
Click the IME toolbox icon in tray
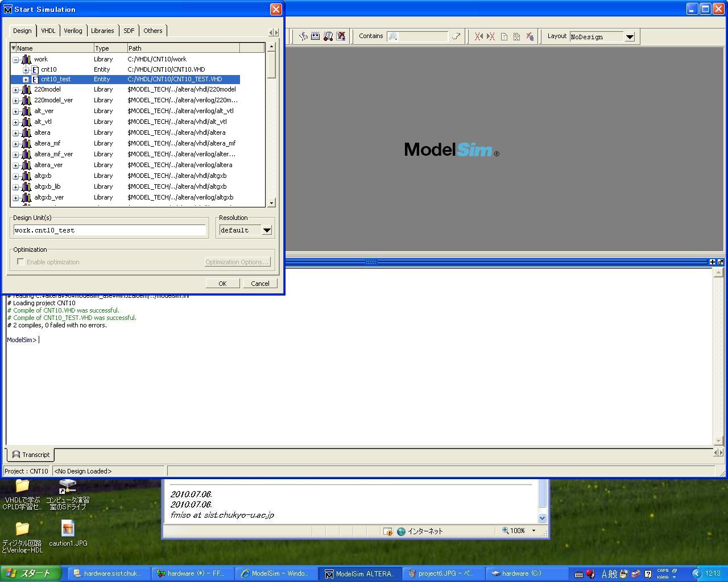tap(636, 574)
